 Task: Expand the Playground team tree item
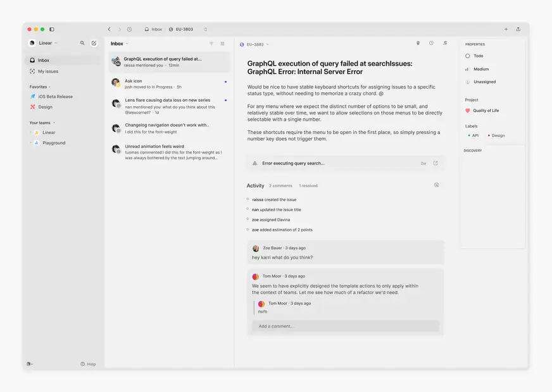pyautogui.click(x=31, y=143)
